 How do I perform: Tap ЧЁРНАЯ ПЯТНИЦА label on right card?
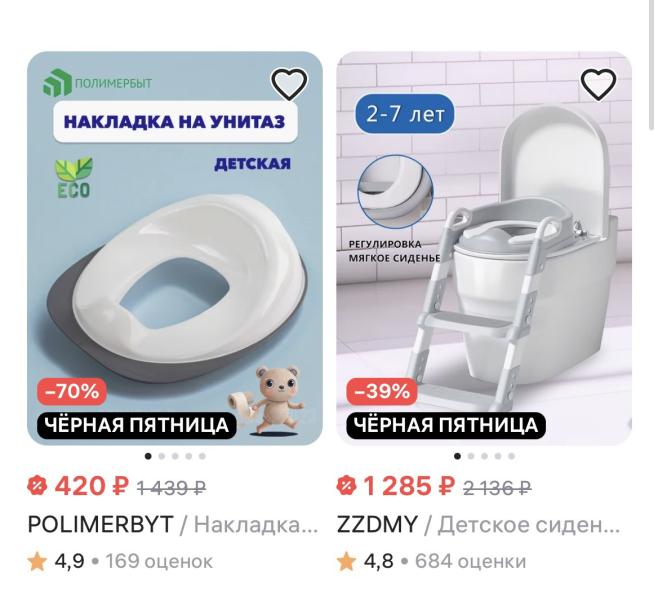click(446, 425)
